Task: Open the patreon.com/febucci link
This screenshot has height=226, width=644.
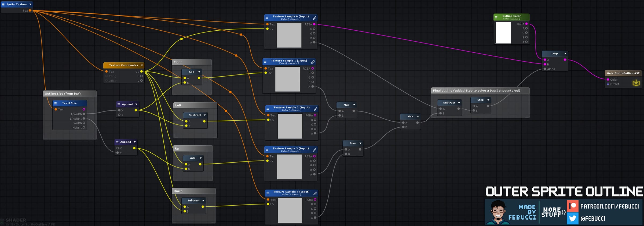Action: coord(609,206)
